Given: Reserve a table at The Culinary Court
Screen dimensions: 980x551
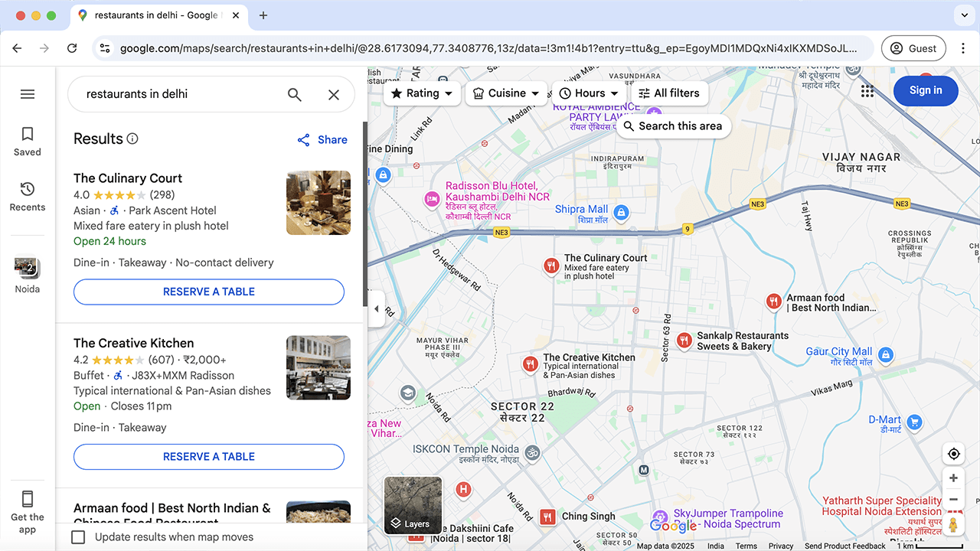Looking at the screenshot, I should click(x=209, y=292).
